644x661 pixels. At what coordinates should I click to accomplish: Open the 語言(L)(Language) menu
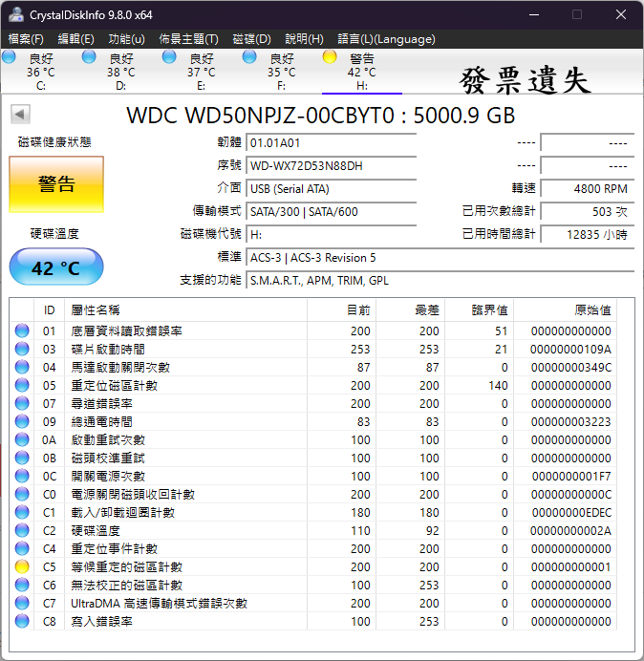pyautogui.click(x=386, y=39)
